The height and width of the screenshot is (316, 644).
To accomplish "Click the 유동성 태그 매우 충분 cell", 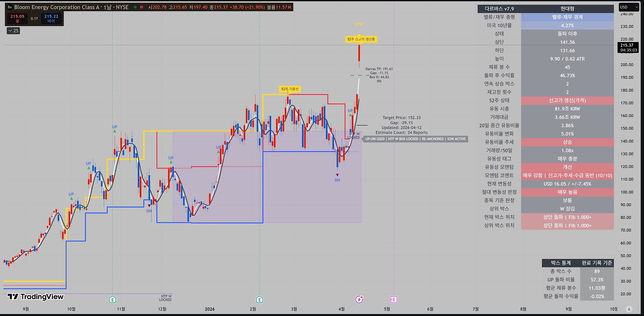I will tap(567, 159).
